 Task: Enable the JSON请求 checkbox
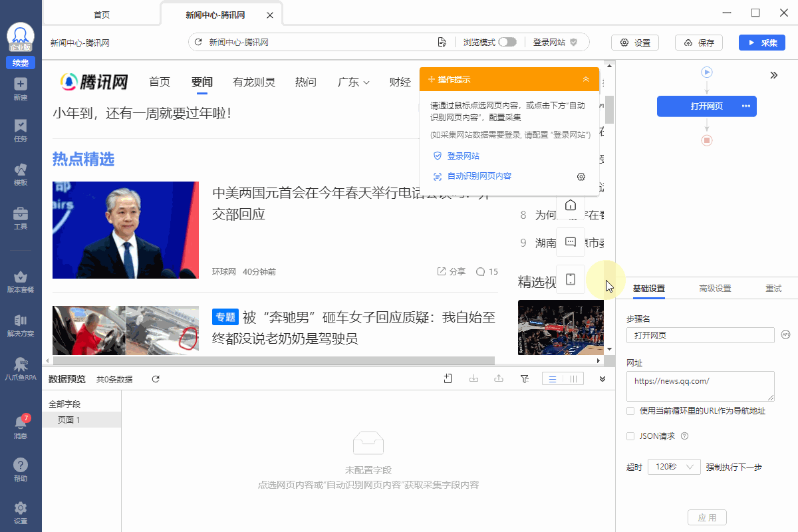[630, 436]
